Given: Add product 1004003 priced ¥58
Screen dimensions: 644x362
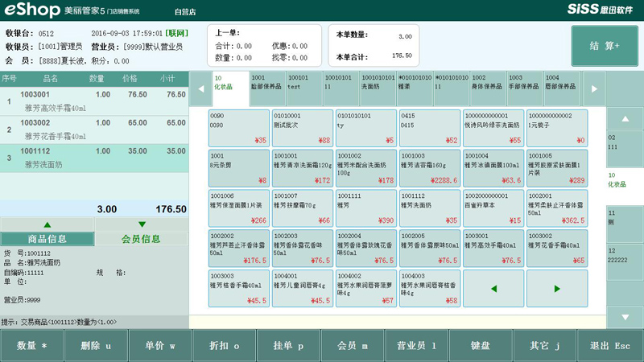Looking at the screenshot, I should [x=430, y=289].
